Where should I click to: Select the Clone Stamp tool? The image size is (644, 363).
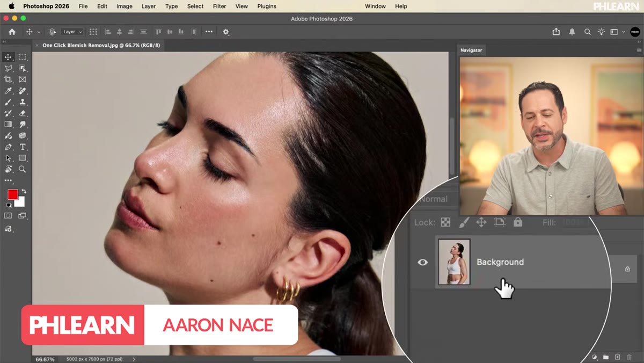(23, 102)
